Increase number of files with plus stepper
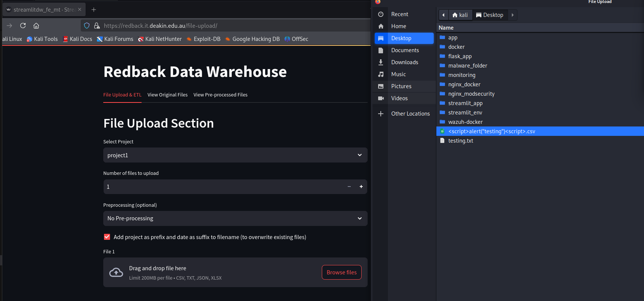The image size is (644, 301). click(361, 187)
